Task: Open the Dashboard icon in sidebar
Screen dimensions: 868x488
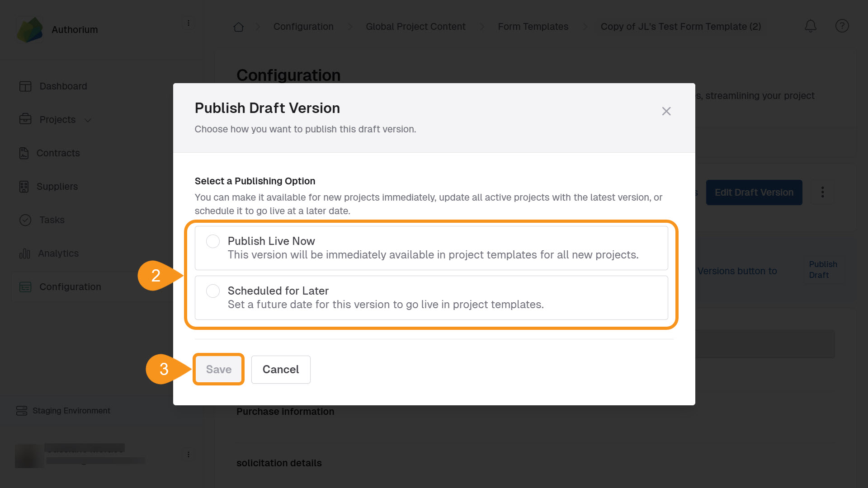Action: (x=25, y=86)
